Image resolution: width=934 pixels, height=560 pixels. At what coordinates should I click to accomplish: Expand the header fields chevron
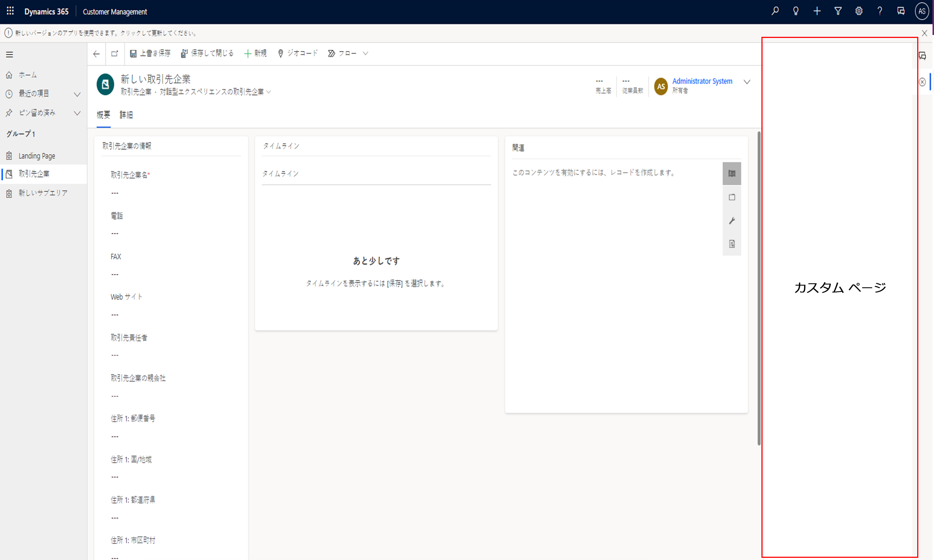tap(747, 82)
